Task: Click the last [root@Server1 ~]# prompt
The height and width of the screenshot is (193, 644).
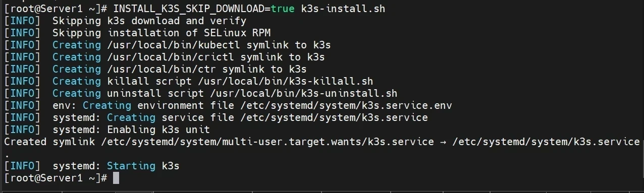Action: pyautogui.click(x=56, y=178)
